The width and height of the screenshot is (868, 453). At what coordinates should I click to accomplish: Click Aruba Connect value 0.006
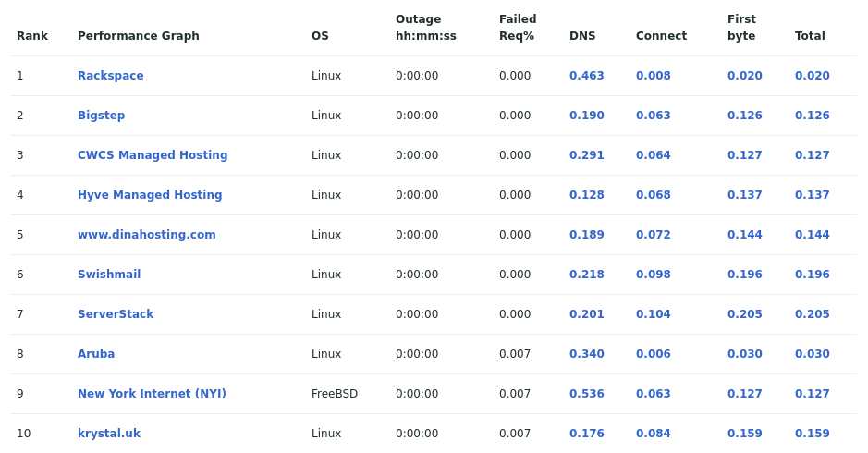coord(654,354)
